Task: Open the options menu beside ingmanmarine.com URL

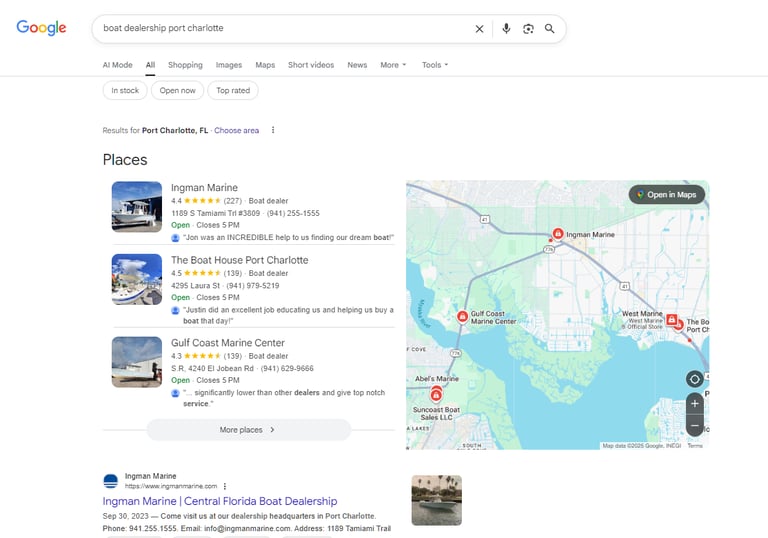Action: click(225, 486)
